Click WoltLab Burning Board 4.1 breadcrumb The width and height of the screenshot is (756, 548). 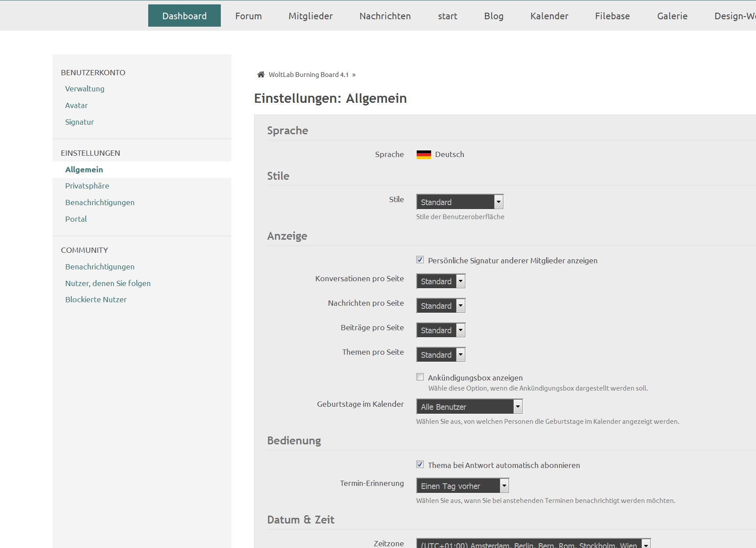pos(309,75)
